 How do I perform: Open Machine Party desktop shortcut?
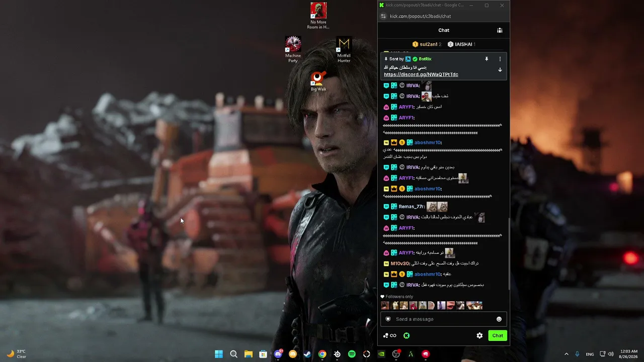[293, 50]
